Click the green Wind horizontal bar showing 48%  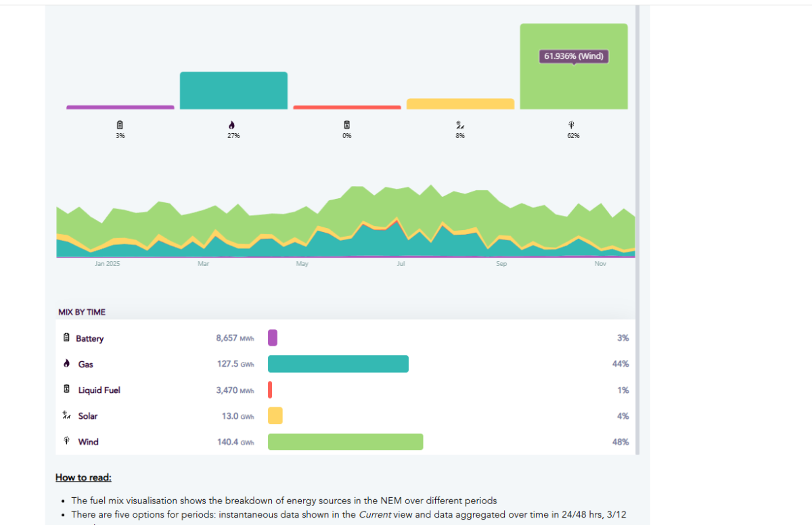pyautogui.click(x=345, y=442)
